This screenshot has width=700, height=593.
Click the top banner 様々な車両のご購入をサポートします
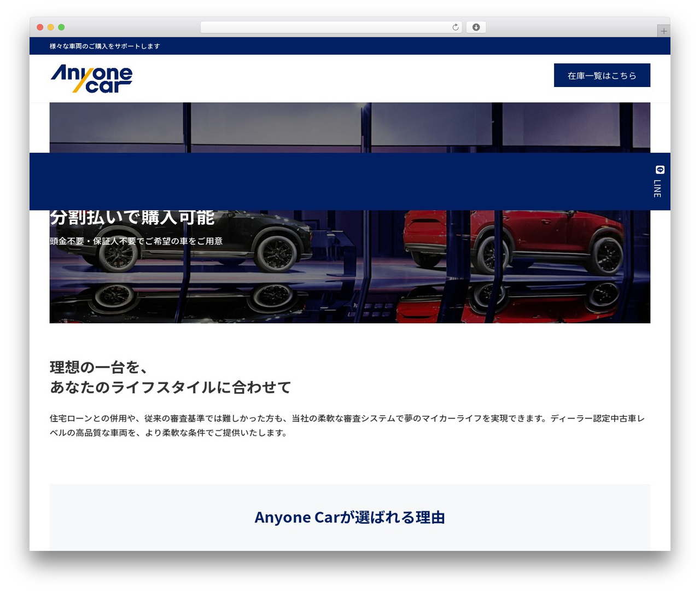point(105,46)
